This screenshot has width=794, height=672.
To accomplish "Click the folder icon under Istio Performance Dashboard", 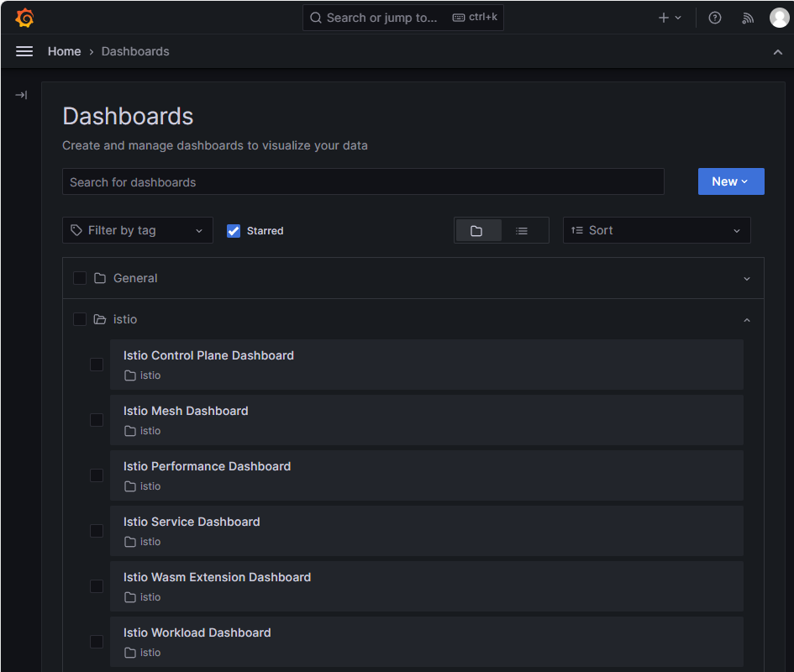I will (x=130, y=486).
